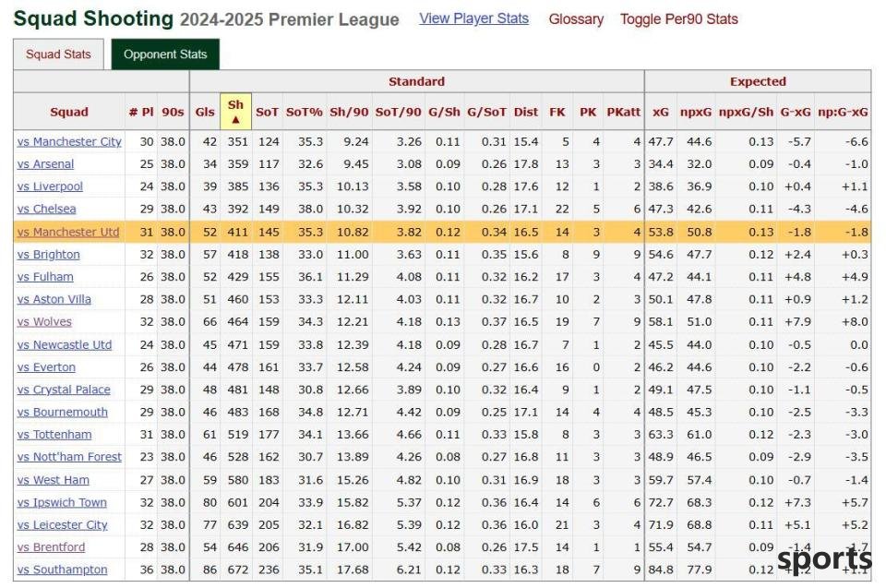Switch to the Squad Stats tab
The image size is (886, 588).
[58, 54]
